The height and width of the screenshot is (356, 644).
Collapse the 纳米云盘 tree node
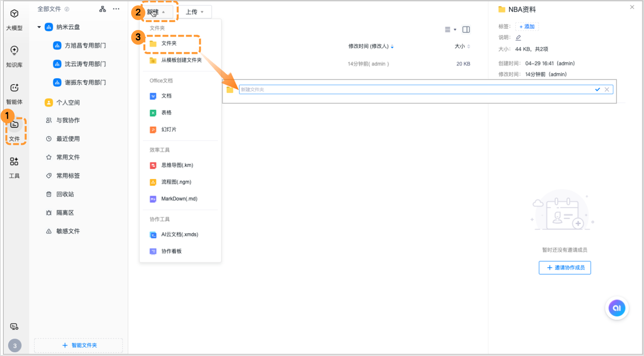pyautogui.click(x=39, y=27)
